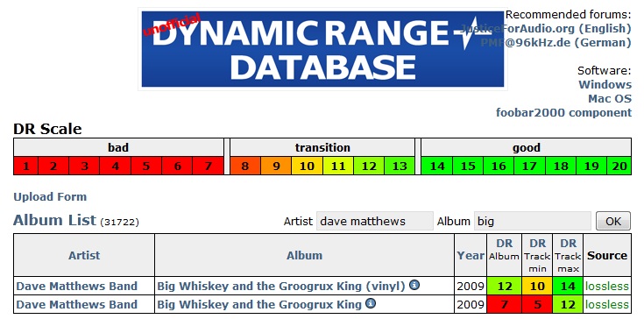Image resolution: width=644 pixels, height=319 pixels.
Task: Click DR scale swatch 11
Action: 338,166
